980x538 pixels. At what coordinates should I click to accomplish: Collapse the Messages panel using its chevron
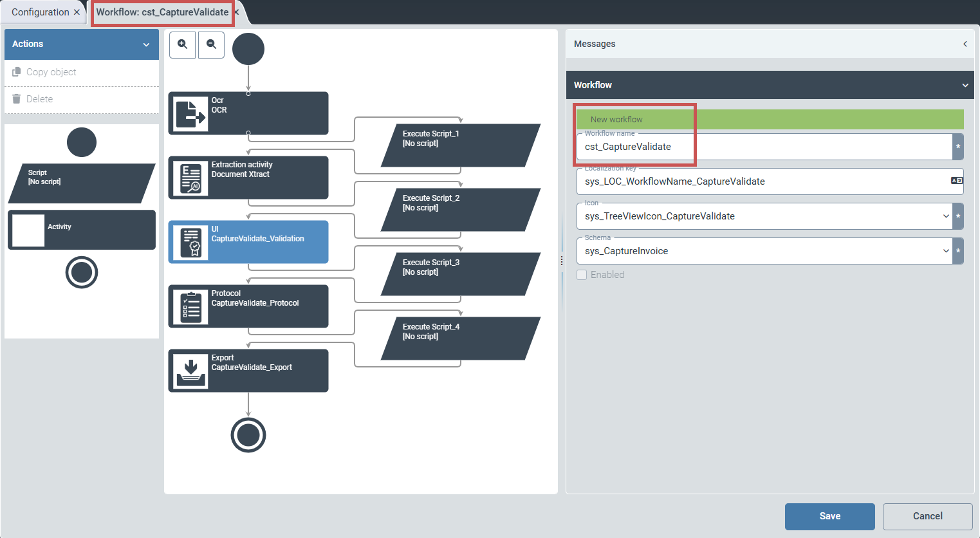pyautogui.click(x=965, y=44)
